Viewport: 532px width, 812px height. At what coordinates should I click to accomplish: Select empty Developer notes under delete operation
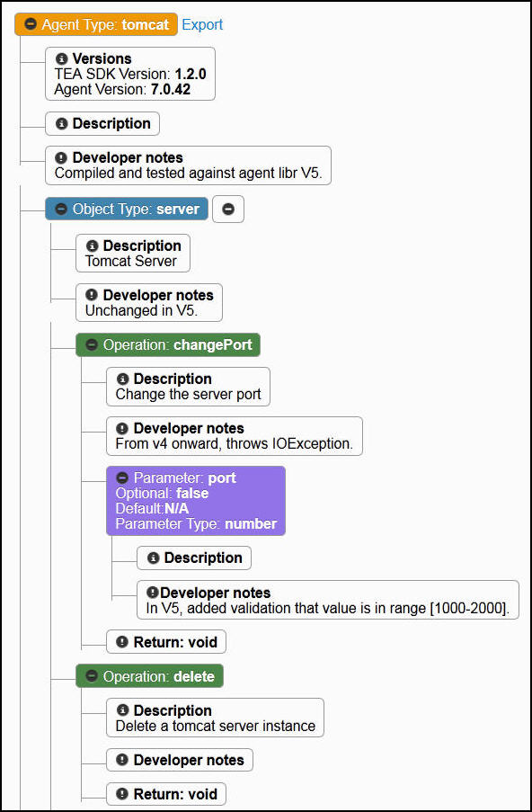pyautogui.click(x=180, y=760)
